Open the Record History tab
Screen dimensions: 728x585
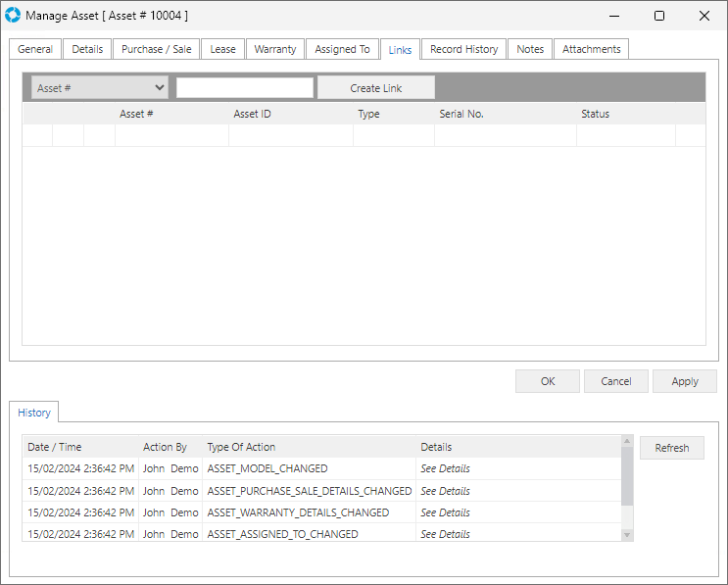point(463,49)
